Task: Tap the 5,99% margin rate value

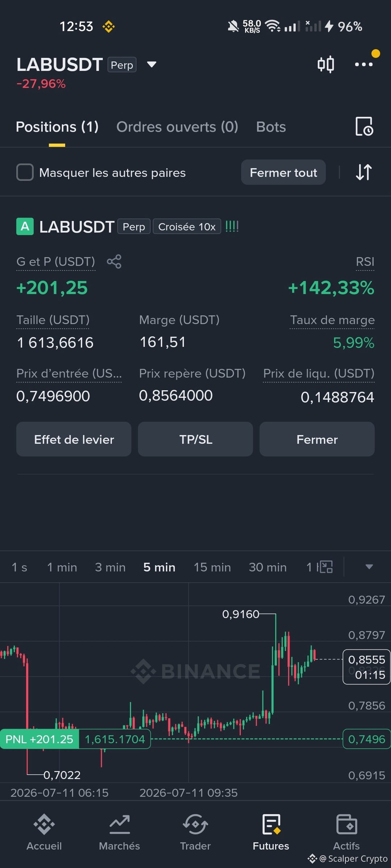Action: click(354, 342)
